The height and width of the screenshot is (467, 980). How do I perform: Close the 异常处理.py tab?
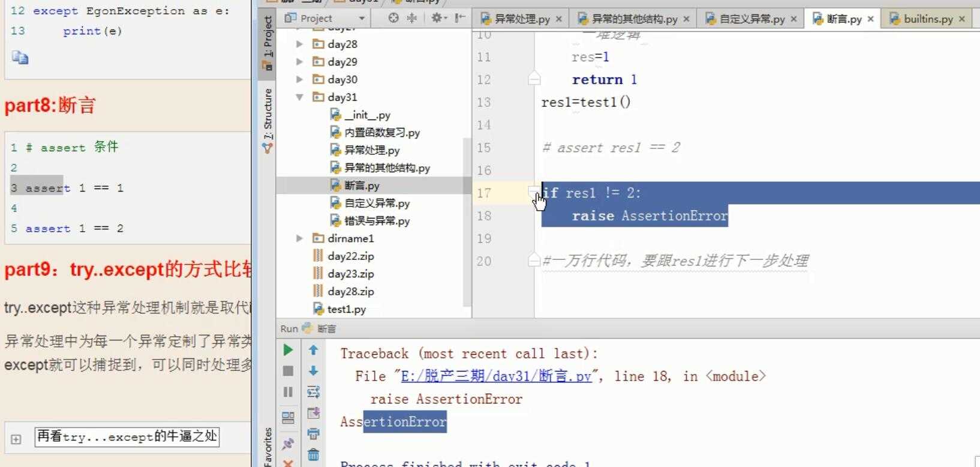coord(559,19)
